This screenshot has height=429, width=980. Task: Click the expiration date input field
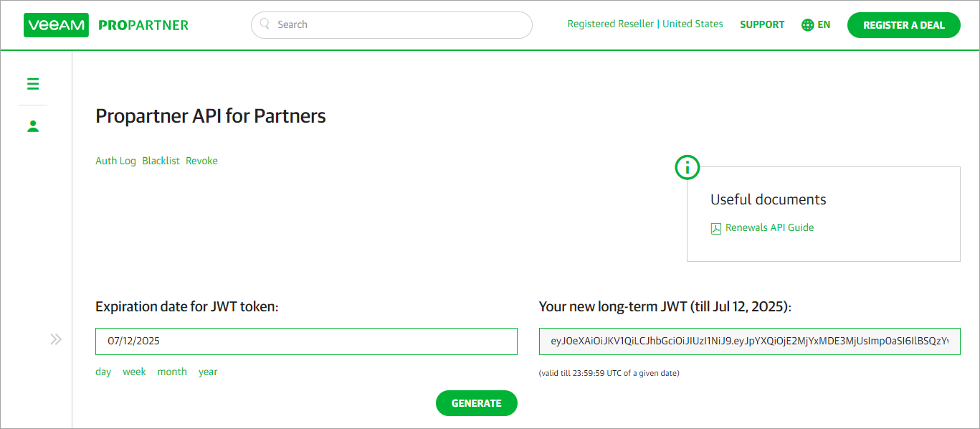coord(306,341)
